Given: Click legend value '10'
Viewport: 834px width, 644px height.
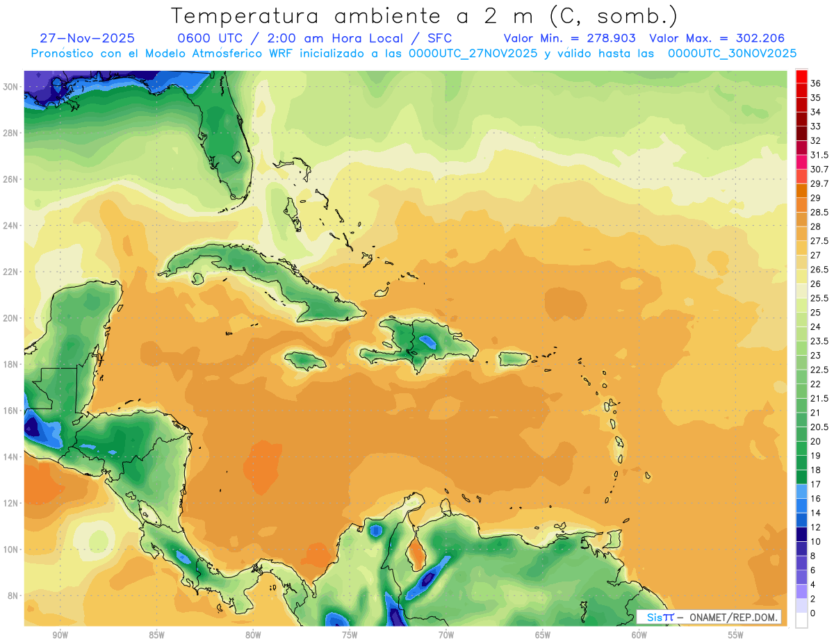Looking at the screenshot, I should click(816, 541).
